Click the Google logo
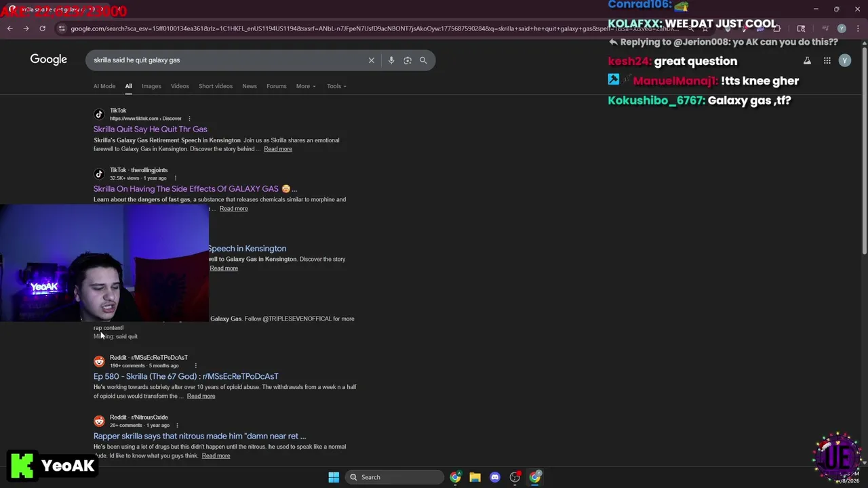This screenshot has height=488, width=868. (x=49, y=60)
